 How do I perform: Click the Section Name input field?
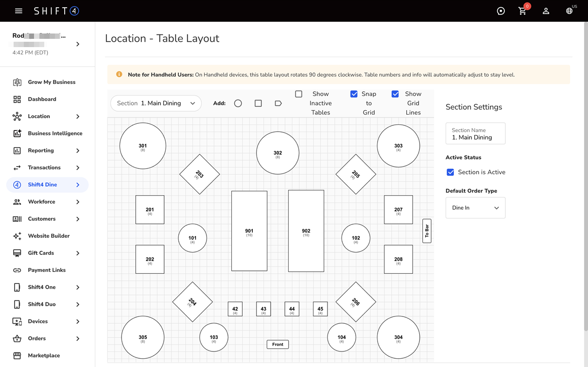click(x=475, y=133)
